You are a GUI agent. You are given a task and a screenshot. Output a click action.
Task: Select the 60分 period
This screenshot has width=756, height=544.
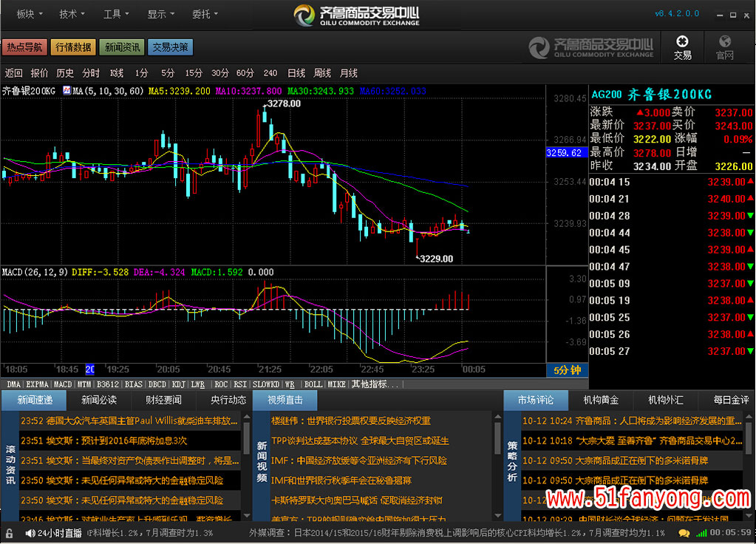point(245,73)
